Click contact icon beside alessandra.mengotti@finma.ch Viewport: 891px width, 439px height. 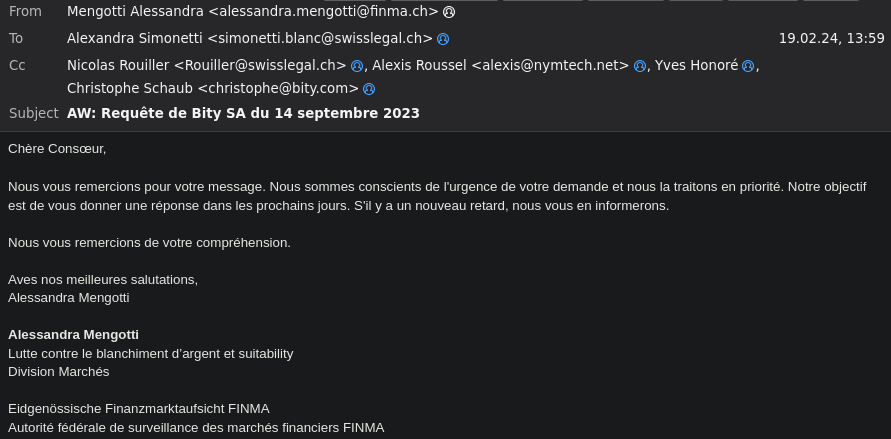449,12
